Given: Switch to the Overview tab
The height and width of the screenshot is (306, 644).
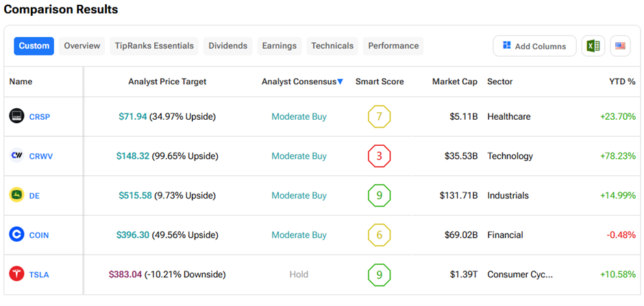Looking at the screenshot, I should [82, 46].
